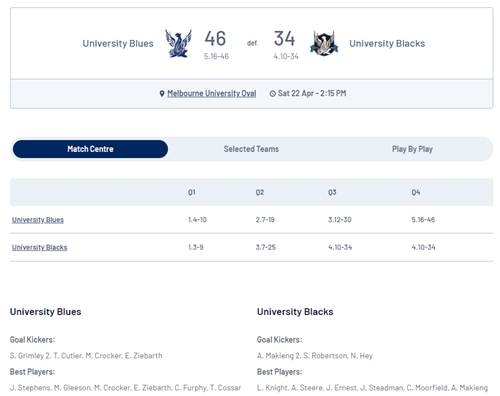Click the University Blues name in header
The width and height of the screenshot is (500, 396).
tap(118, 44)
